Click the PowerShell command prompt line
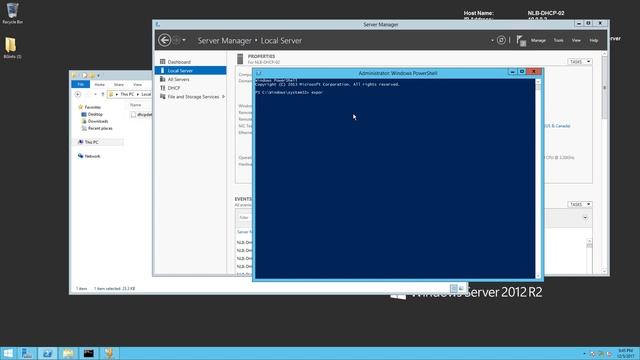640x360 pixels. click(x=289, y=93)
